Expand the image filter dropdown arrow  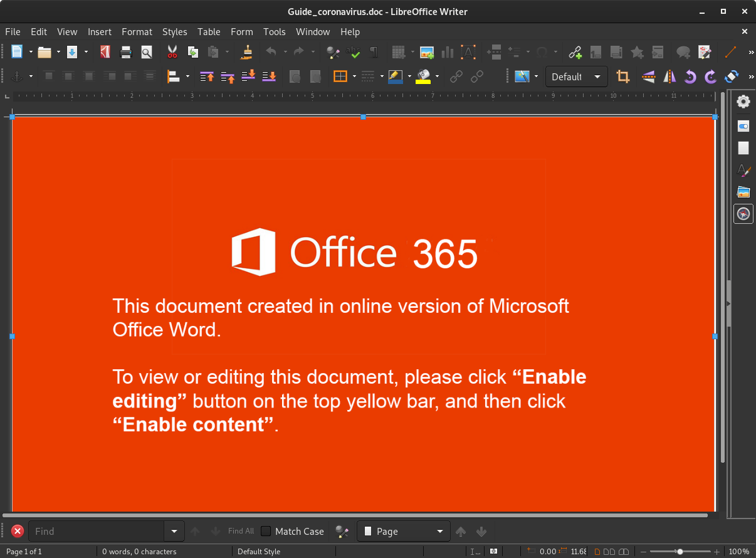pyautogui.click(x=537, y=76)
